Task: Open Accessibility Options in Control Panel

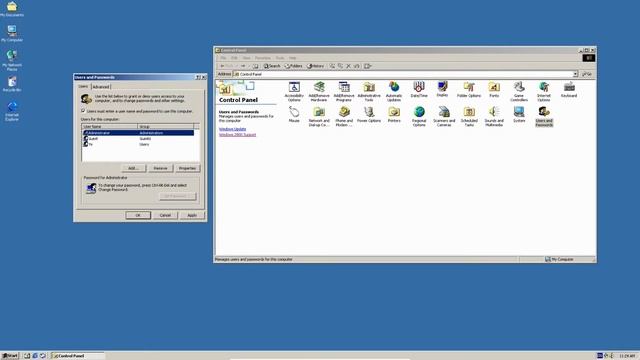Action: coord(294,91)
